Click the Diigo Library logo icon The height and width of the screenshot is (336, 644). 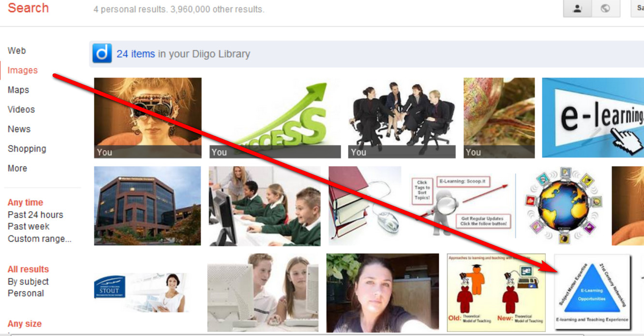[102, 54]
